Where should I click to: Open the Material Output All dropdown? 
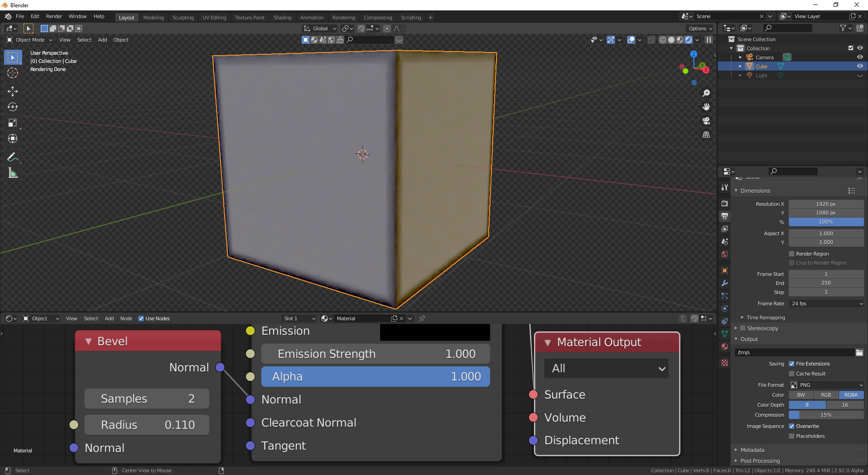pyautogui.click(x=607, y=368)
